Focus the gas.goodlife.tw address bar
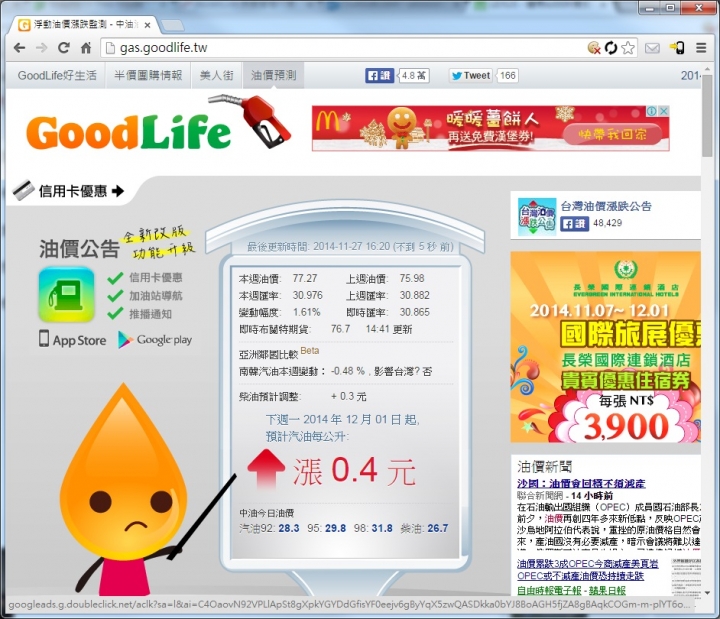Screen dimensions: 720x619 pos(344,48)
